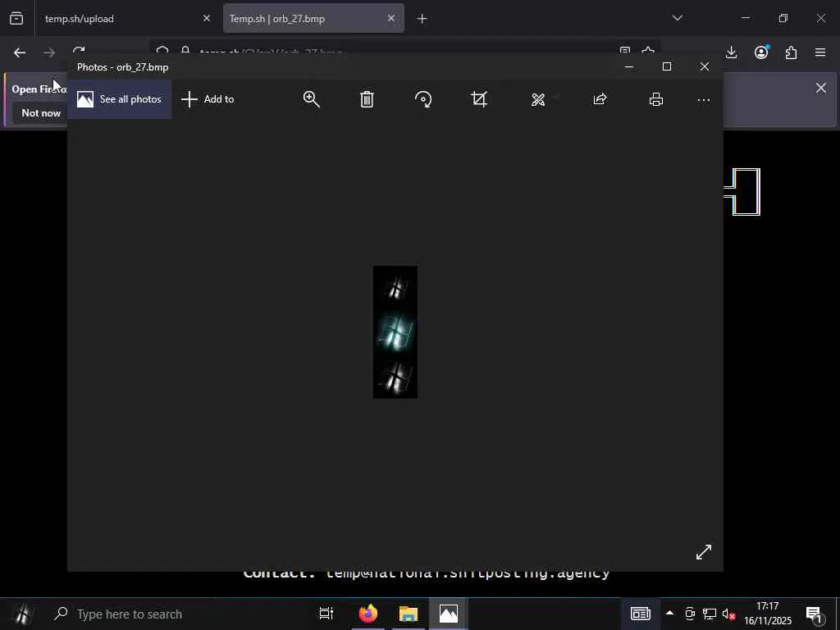The height and width of the screenshot is (630, 840).
Task: Click See all photos in Photos
Action: click(x=119, y=99)
